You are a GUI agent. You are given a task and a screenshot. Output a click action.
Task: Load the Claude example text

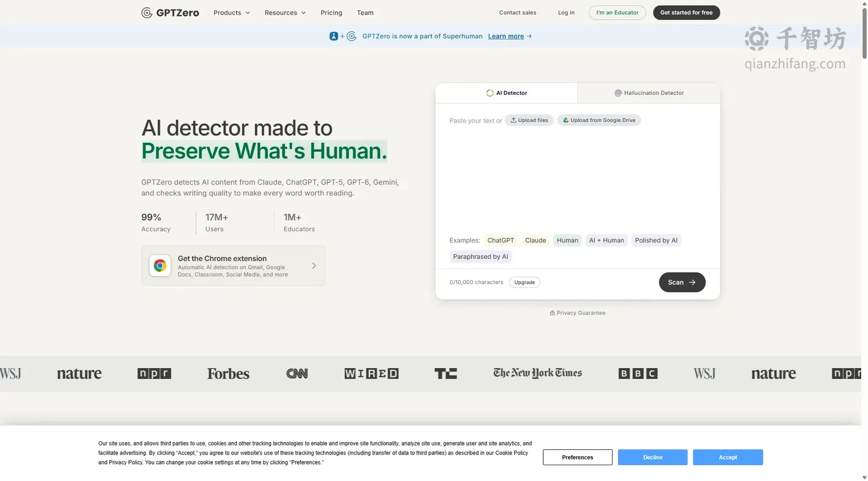(x=535, y=240)
